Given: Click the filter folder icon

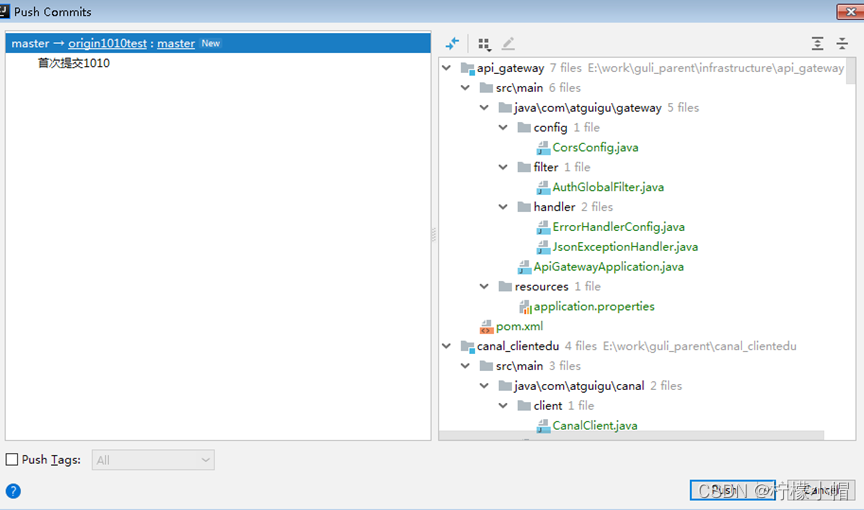Looking at the screenshot, I should (524, 167).
